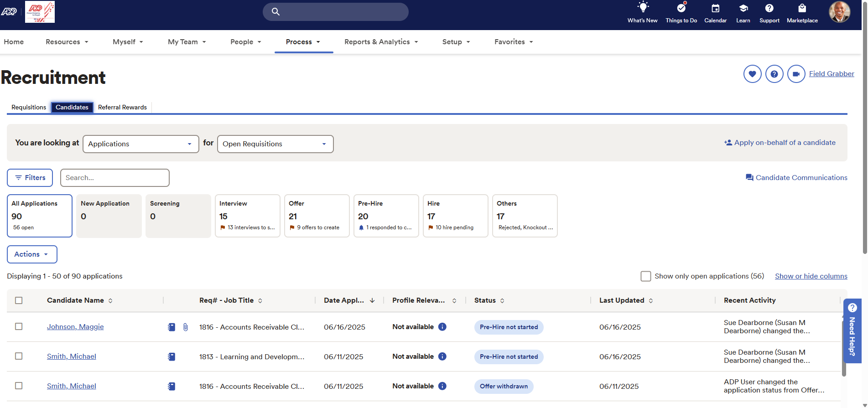Open the Calendar icon
Image resolution: width=868 pixels, height=408 pixels.
click(715, 8)
